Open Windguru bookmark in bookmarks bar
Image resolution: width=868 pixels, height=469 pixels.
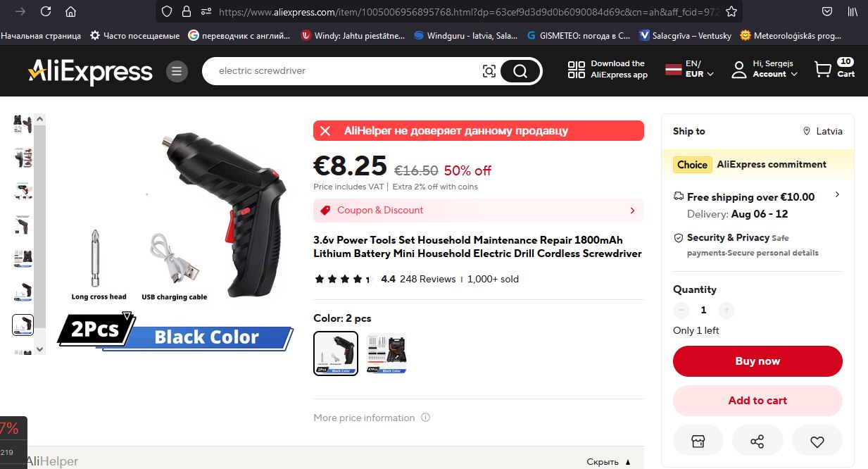465,35
